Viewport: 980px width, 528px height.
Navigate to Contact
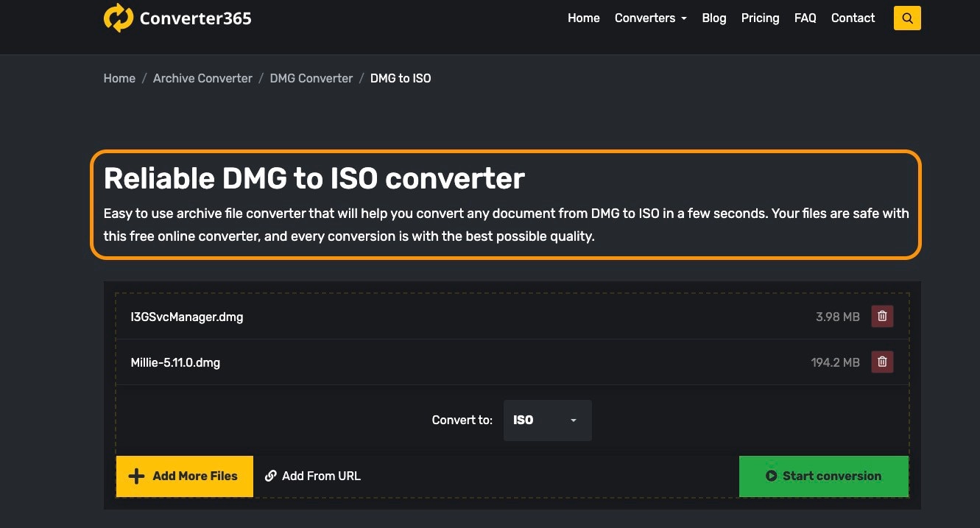(x=853, y=18)
